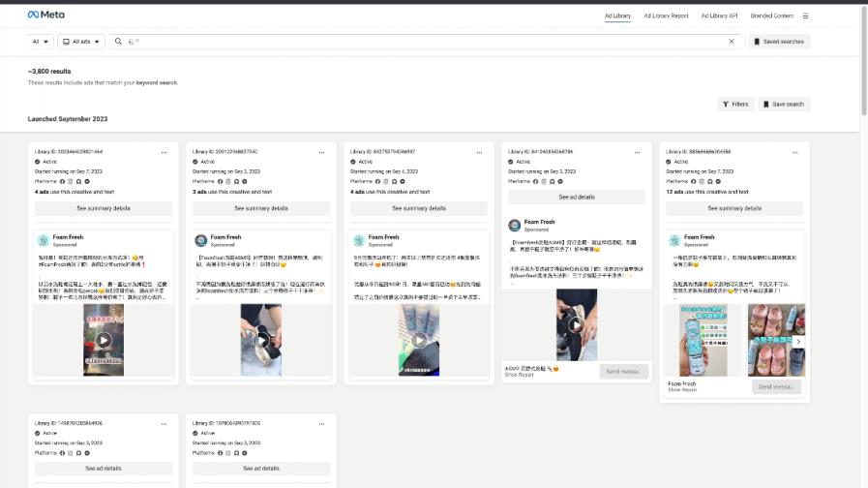Image resolution: width=868 pixels, height=488 pixels.
Task: Click pink Crocs thumbnail in carousel
Action: (776, 340)
